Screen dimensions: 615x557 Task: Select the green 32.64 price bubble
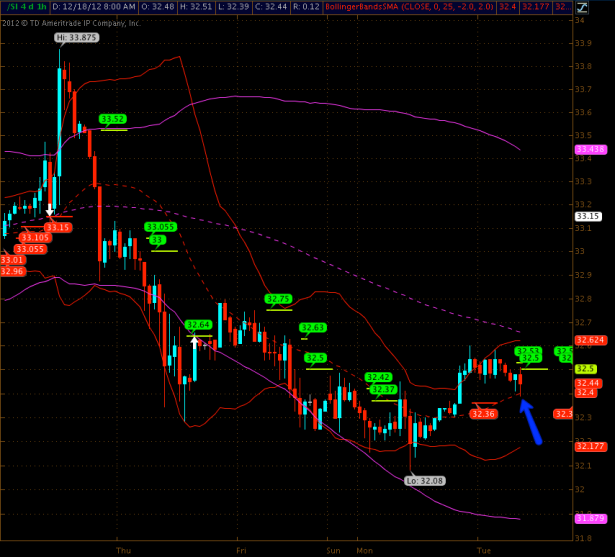[198, 324]
